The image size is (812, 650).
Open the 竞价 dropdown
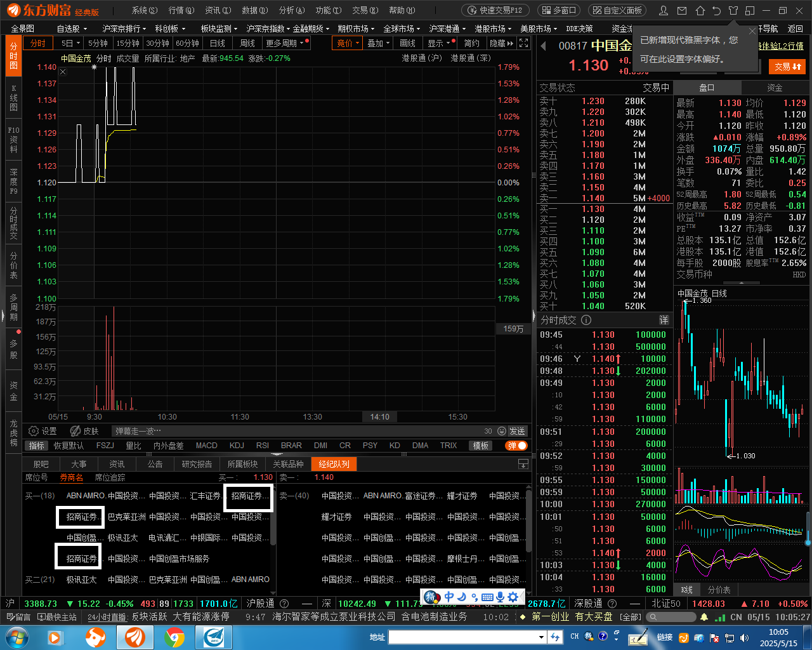click(x=348, y=43)
